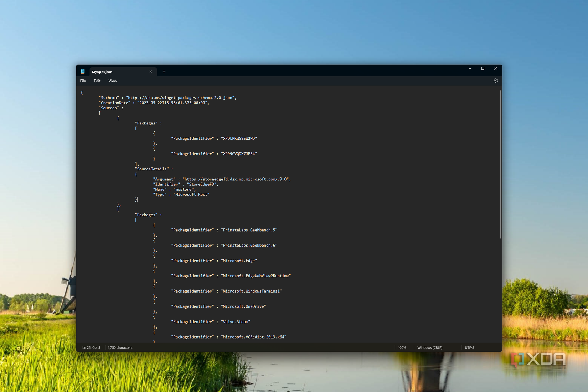Image resolution: width=588 pixels, height=392 pixels.
Task: Click the "Identifier" : "StoreEdgeFD" line
Action: (x=186, y=184)
